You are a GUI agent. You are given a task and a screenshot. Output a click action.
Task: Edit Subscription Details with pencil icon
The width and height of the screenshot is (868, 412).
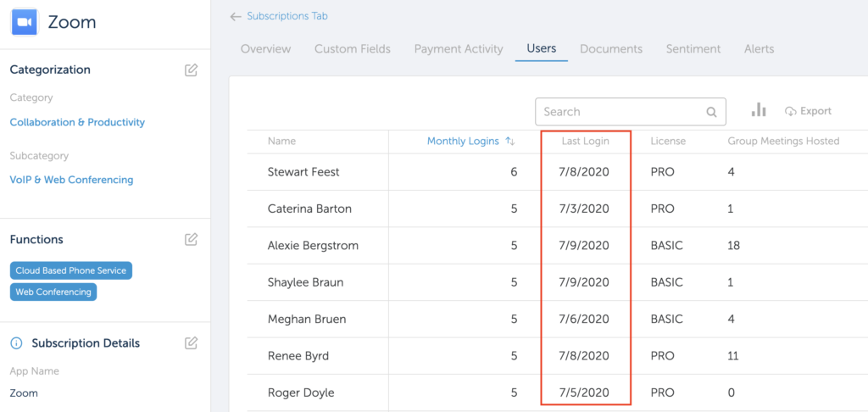coord(191,343)
